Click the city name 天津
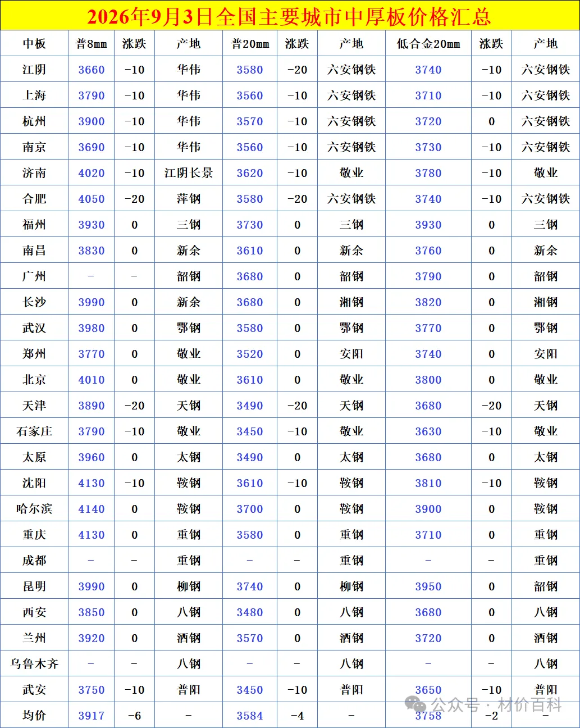Screen dimensions: 580x728 (34, 406)
